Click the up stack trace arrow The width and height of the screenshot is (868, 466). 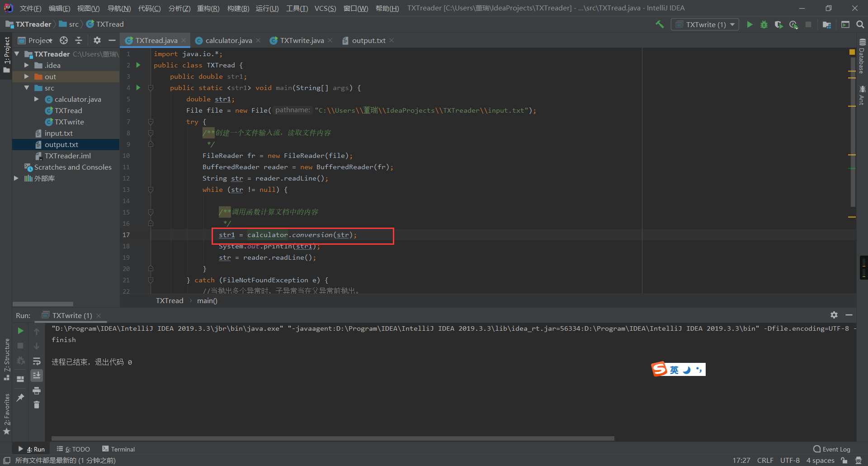click(37, 331)
